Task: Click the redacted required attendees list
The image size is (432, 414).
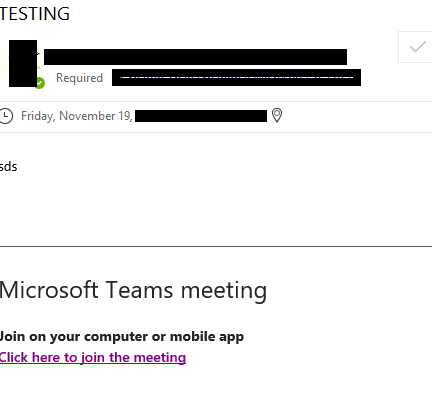Action: pyautogui.click(x=236, y=77)
